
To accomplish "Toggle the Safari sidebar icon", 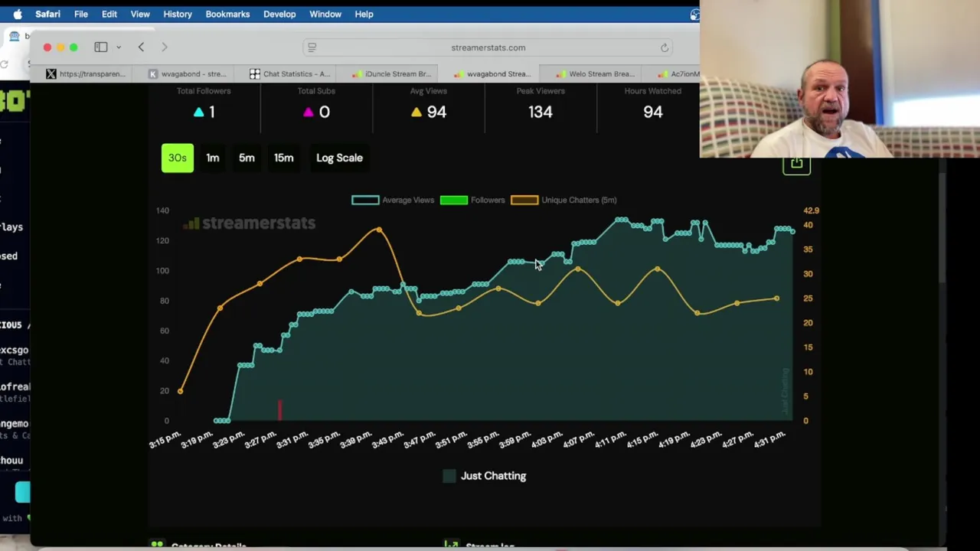I will (100, 47).
